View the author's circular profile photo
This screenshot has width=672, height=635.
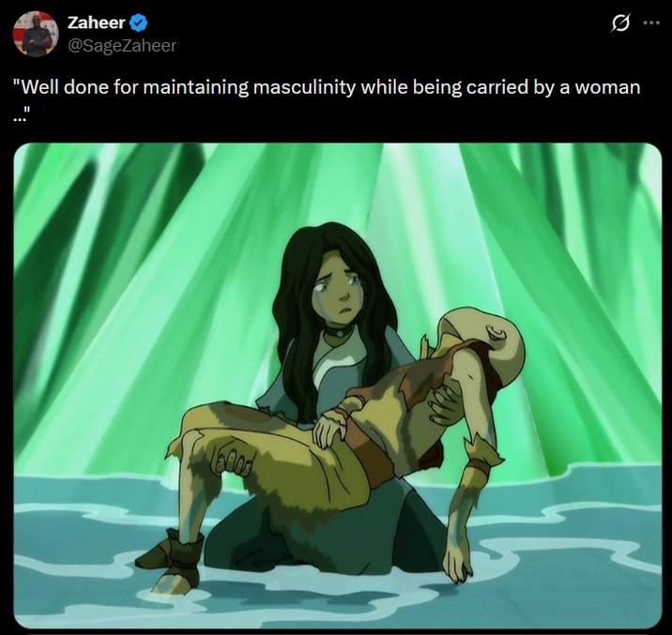point(36,34)
